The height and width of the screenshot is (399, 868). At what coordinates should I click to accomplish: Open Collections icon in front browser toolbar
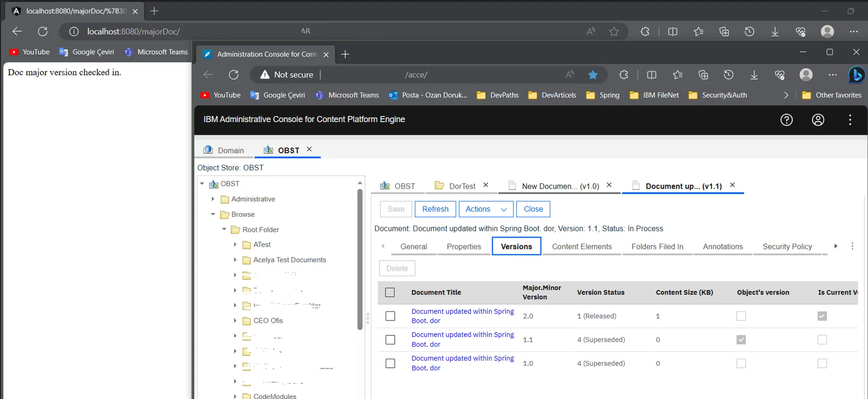pyautogui.click(x=703, y=75)
